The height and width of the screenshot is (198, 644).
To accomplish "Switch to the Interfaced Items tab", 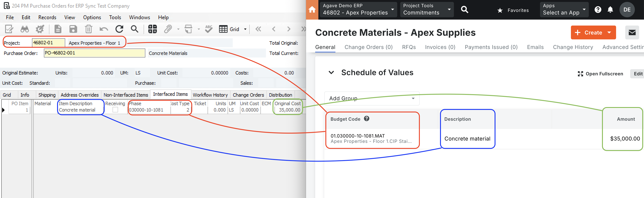I will pyautogui.click(x=170, y=94).
